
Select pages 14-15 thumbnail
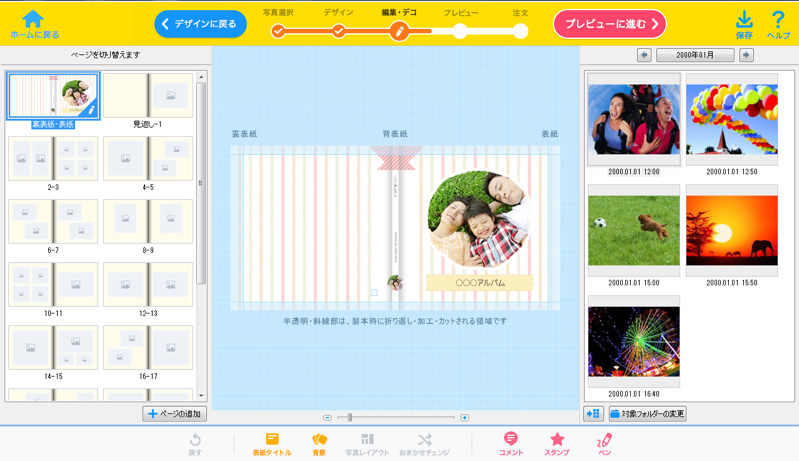click(53, 348)
